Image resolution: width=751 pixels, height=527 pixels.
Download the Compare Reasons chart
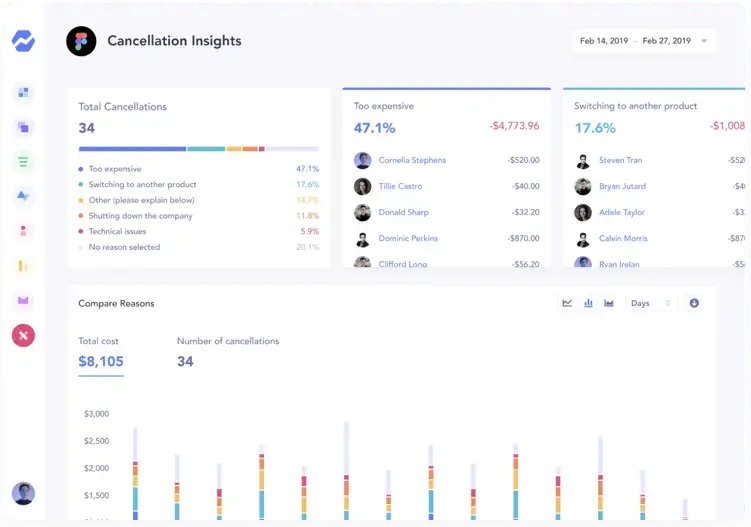point(694,303)
